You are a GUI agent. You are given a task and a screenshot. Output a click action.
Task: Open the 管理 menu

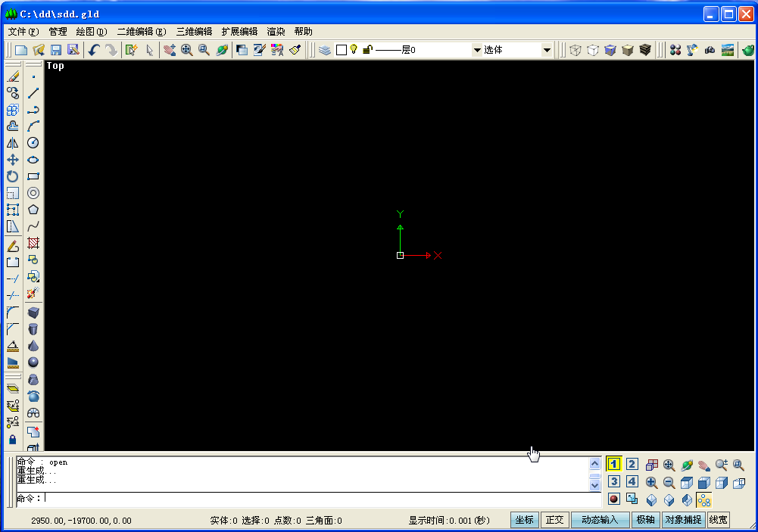pos(58,32)
